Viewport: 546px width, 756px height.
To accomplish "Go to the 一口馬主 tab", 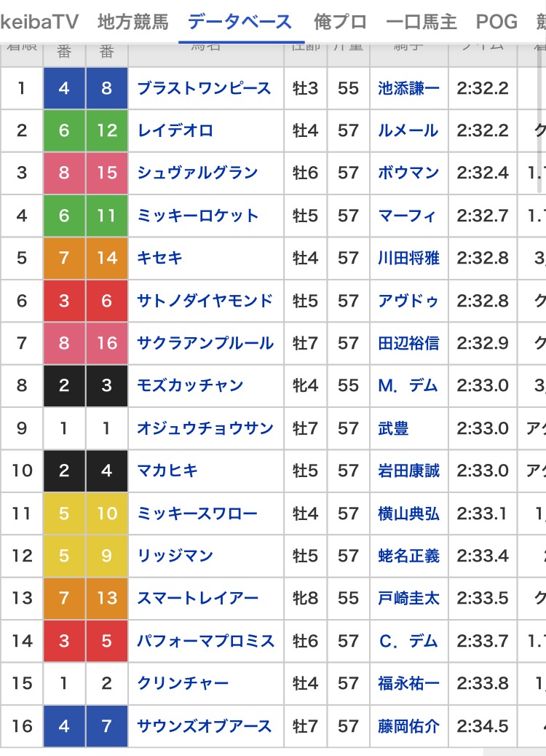I will (422, 22).
